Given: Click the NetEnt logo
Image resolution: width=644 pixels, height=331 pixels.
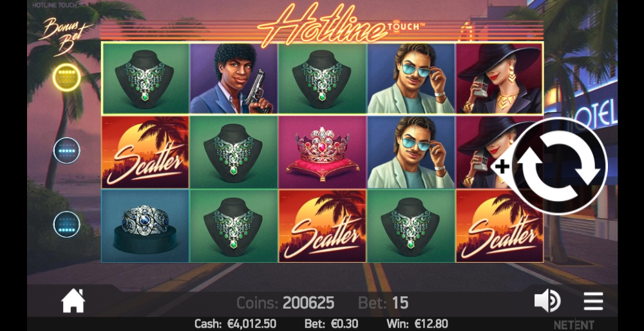Looking at the screenshot, I should pos(574,325).
